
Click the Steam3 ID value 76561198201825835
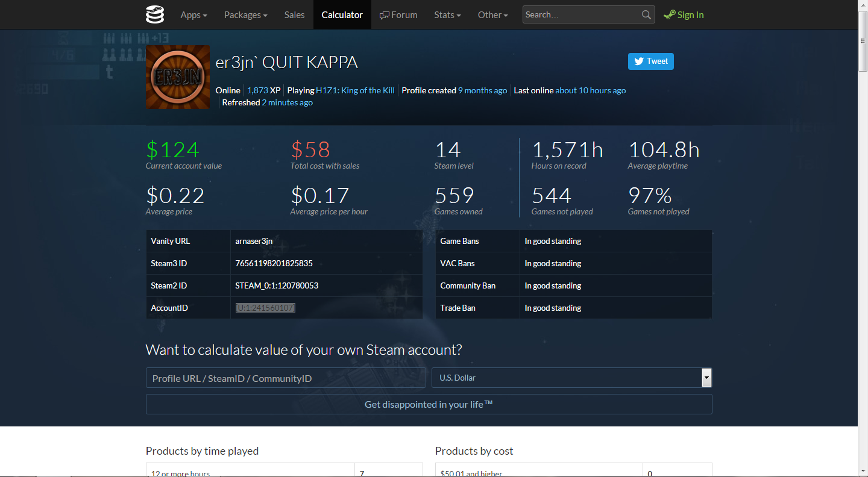(x=274, y=263)
